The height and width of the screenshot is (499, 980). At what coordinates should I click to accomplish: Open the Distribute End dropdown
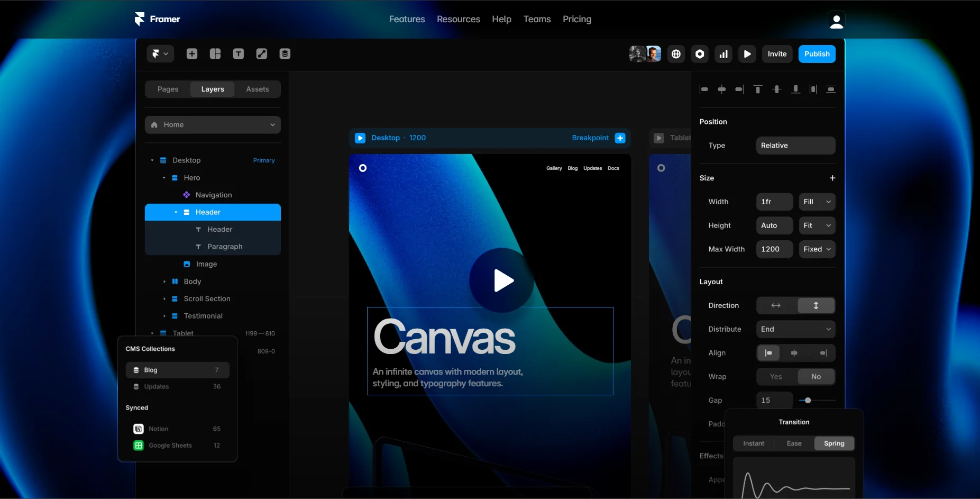[795, 329]
